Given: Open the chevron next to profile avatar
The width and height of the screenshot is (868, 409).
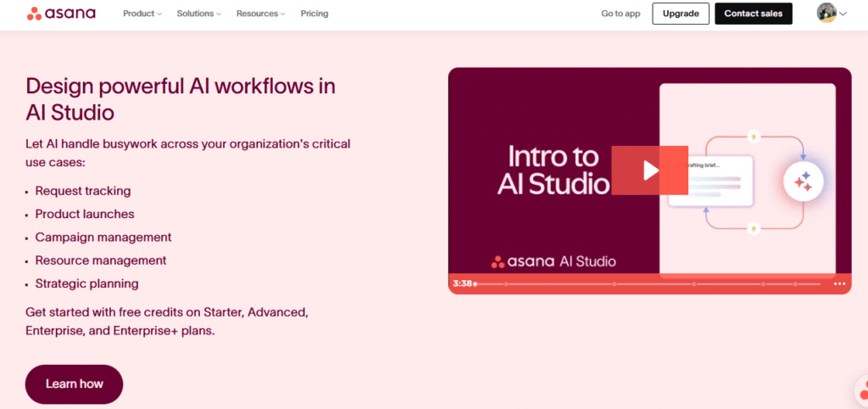Looking at the screenshot, I should point(843,14).
